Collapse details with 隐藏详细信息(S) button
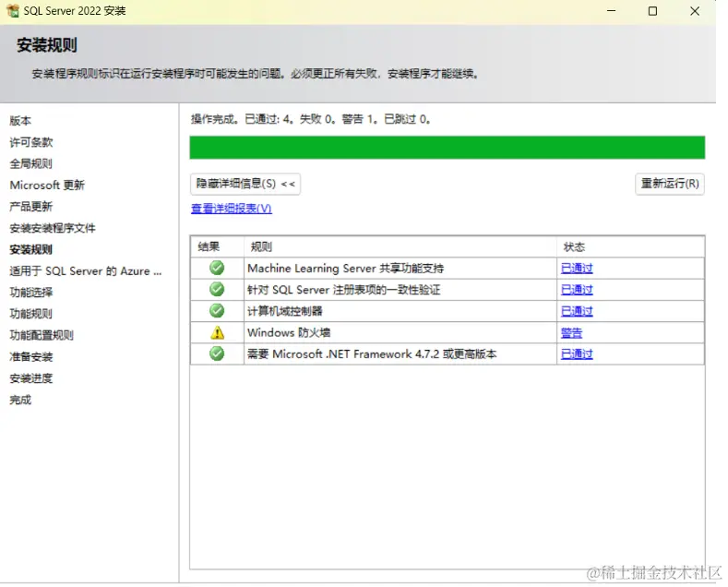This screenshot has width=728, height=587. tap(245, 184)
